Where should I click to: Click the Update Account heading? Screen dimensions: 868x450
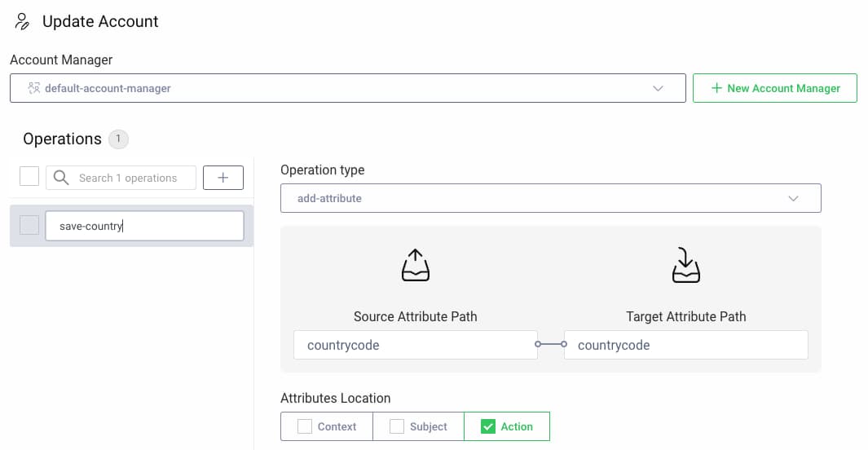tap(100, 21)
